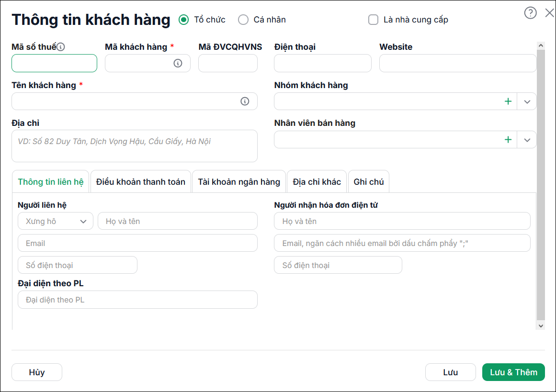Switch to Điều khoản thanh toán tab

click(141, 182)
